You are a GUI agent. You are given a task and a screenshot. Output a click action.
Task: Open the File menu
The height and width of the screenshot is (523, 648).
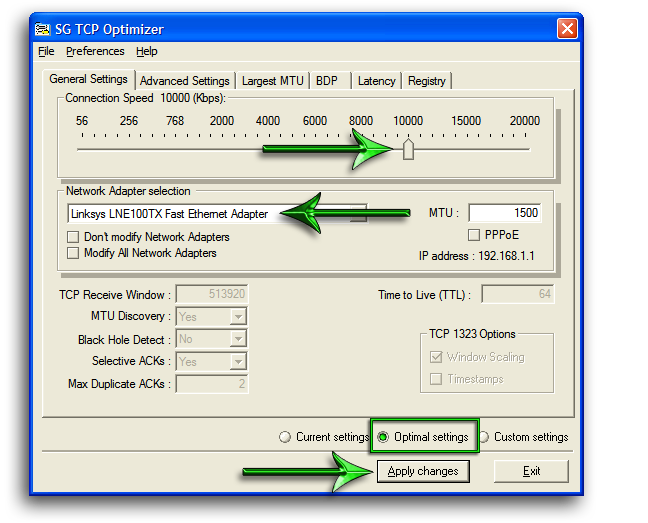click(46, 51)
